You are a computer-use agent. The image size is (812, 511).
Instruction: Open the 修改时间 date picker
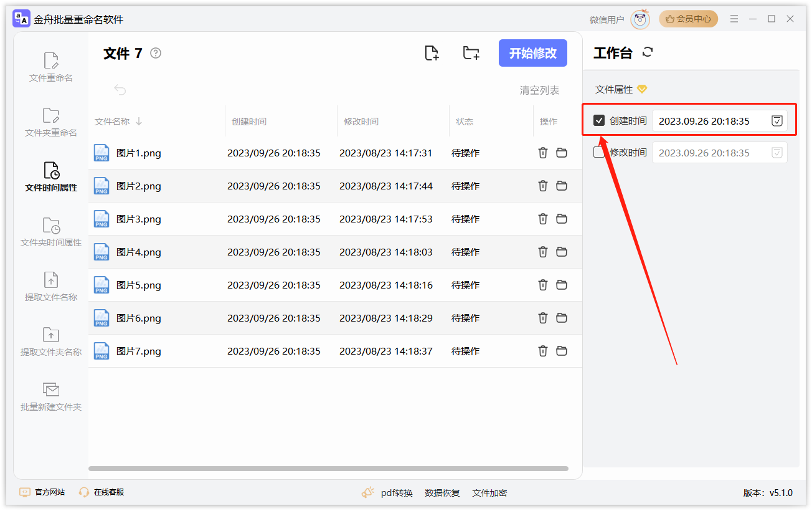777,152
